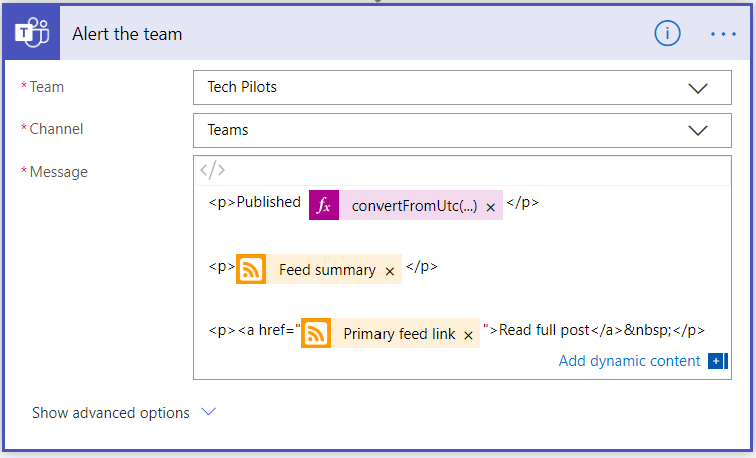Click the blue plus icon beside Add dynamic content
Image resolution: width=756 pixels, height=458 pixels.
(x=715, y=361)
